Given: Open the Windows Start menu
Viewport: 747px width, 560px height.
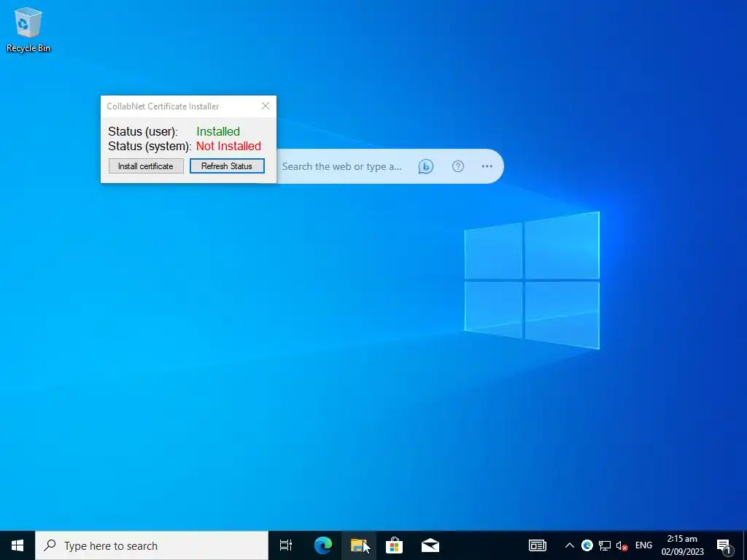Looking at the screenshot, I should [x=18, y=545].
